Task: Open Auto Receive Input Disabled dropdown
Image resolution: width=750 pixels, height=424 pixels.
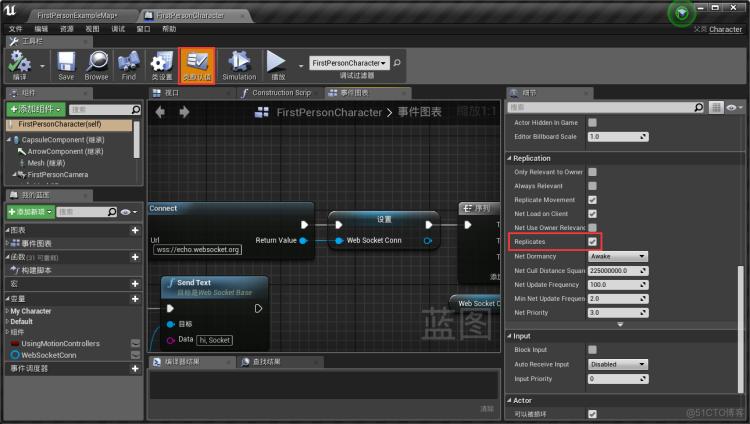Action: tap(618, 364)
